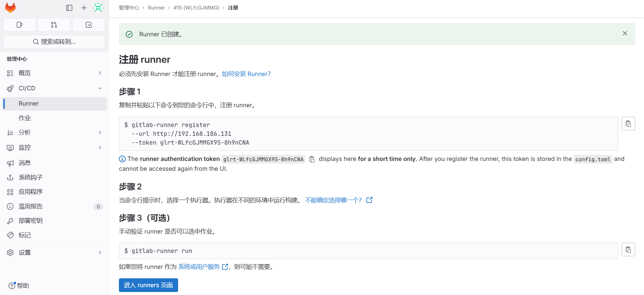The width and height of the screenshot is (644, 295).
Task: Open 消息 in the sidebar
Action: tap(54, 163)
